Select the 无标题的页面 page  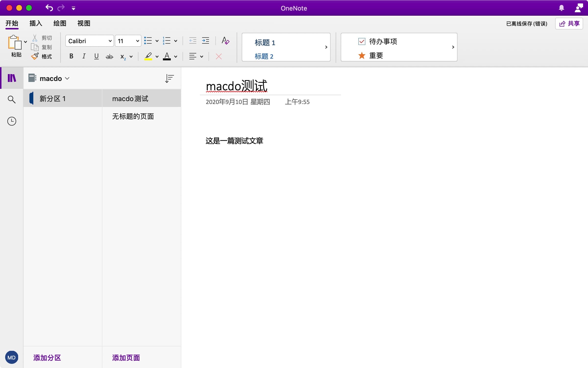click(142, 116)
